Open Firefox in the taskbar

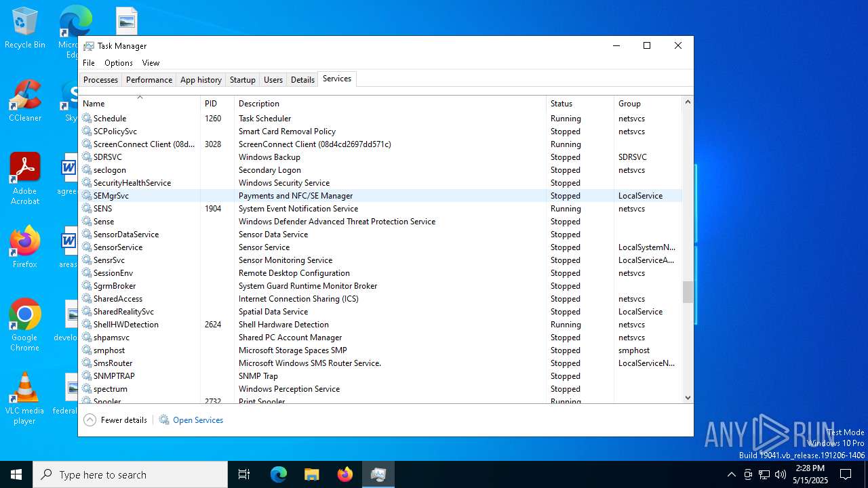pos(345,474)
